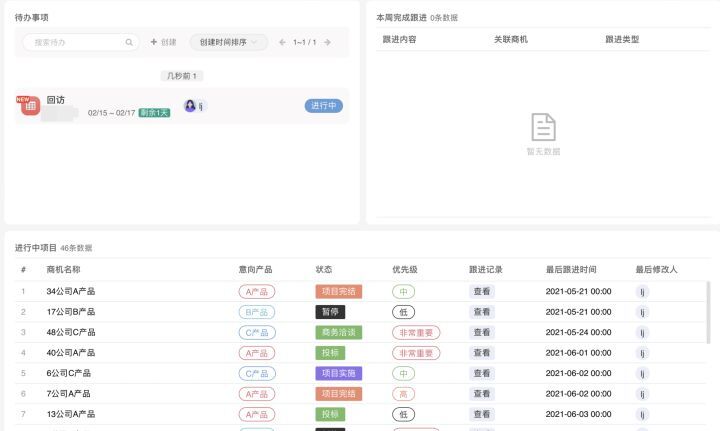
Task: Open the 创建时间排序 sort dropdown
Action: coord(228,43)
